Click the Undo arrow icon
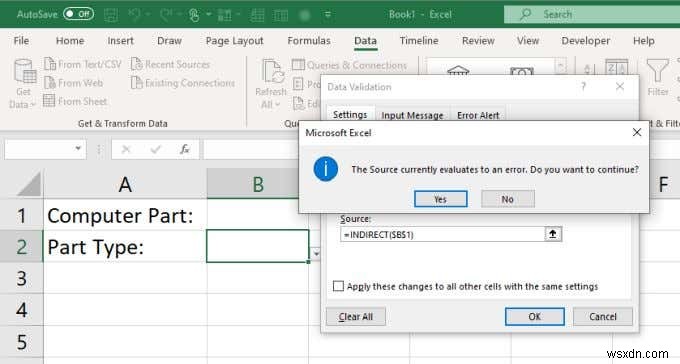The height and width of the screenshot is (364, 680). [134, 15]
